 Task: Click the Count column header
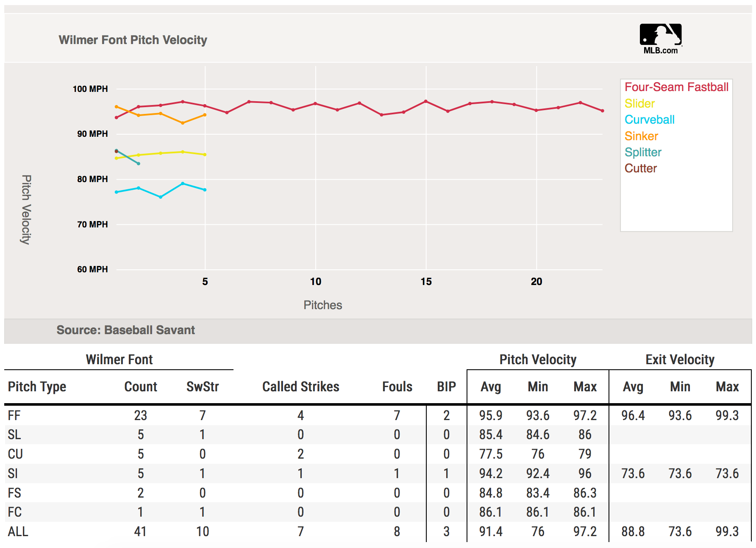[141, 387]
